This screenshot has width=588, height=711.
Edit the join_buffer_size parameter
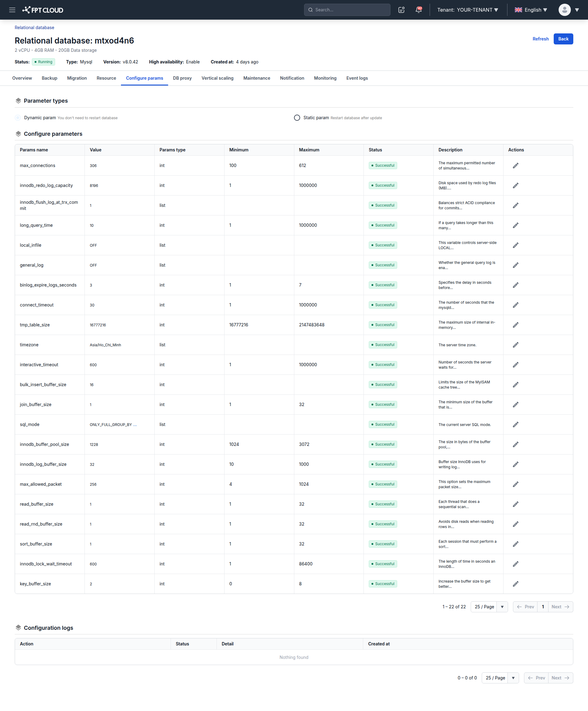point(515,405)
